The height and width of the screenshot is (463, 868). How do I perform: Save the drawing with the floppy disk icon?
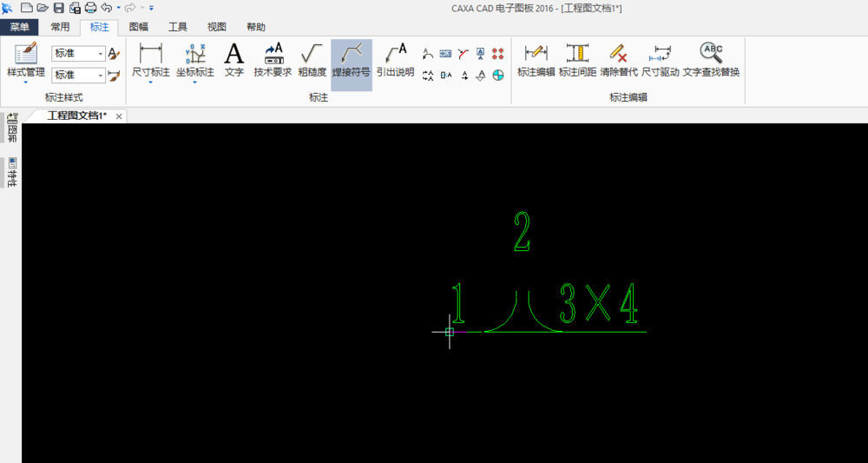59,8
